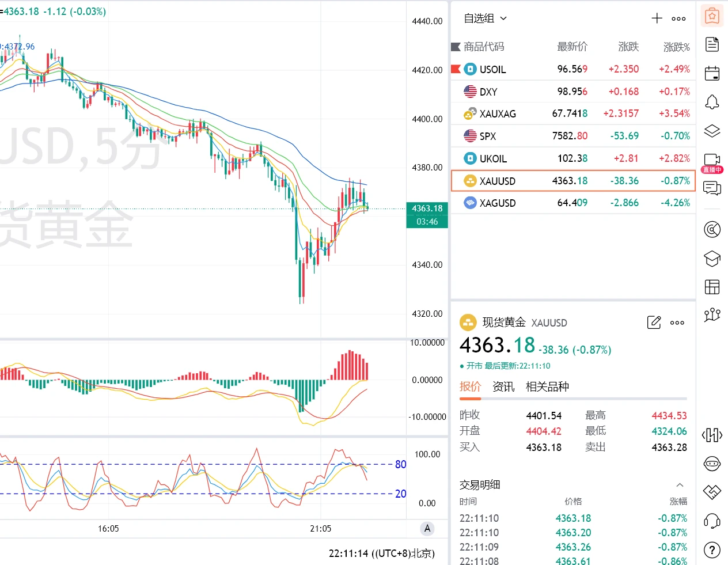Image resolution: width=728 pixels, height=565 pixels.
Task: Open more options beside XAUUSD detail header
Action: click(678, 323)
